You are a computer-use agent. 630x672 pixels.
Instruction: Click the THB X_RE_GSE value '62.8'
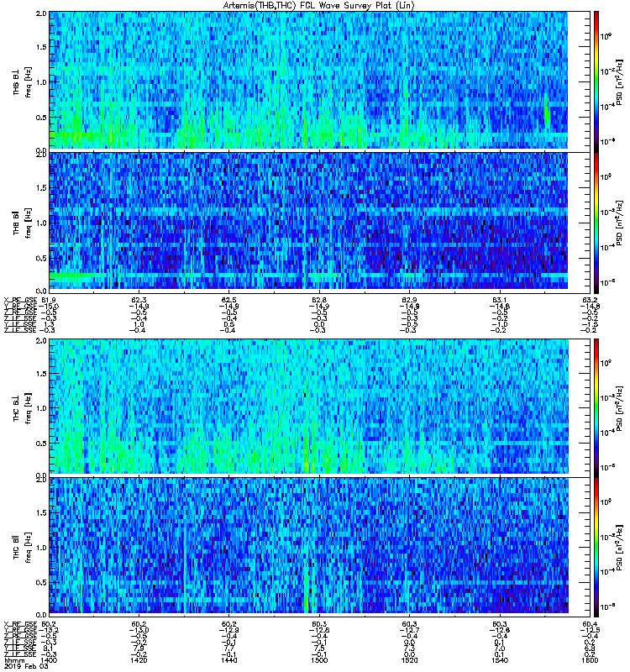[320, 300]
